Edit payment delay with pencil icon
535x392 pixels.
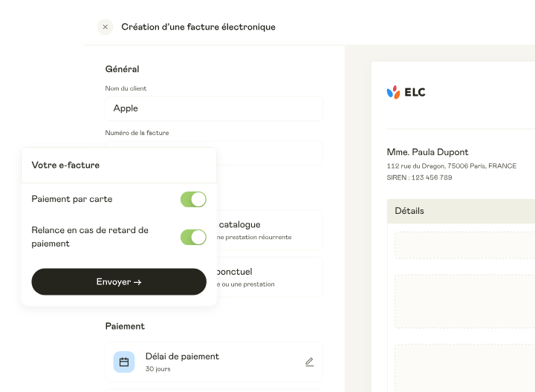click(309, 362)
